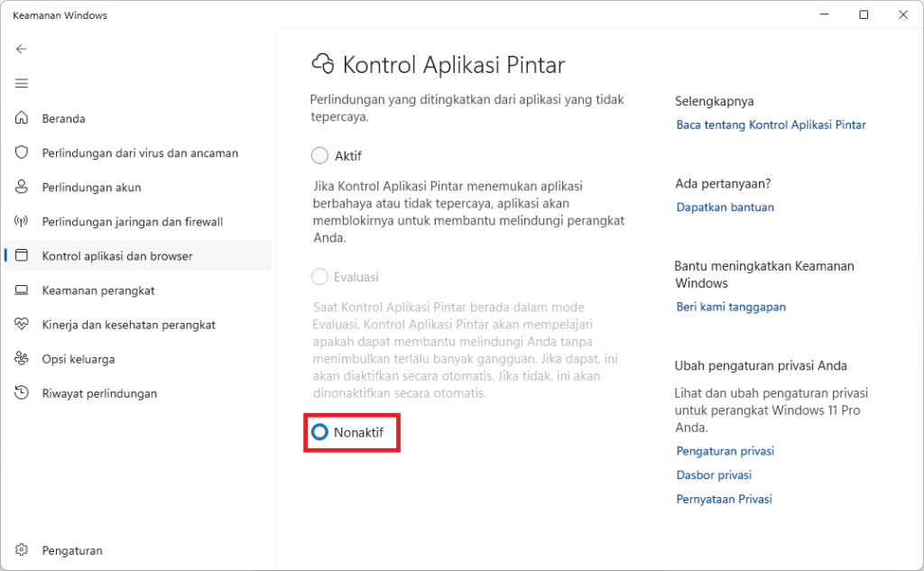This screenshot has width=924, height=571.
Task: Select the Evaluasi radio button
Action: pos(319,276)
